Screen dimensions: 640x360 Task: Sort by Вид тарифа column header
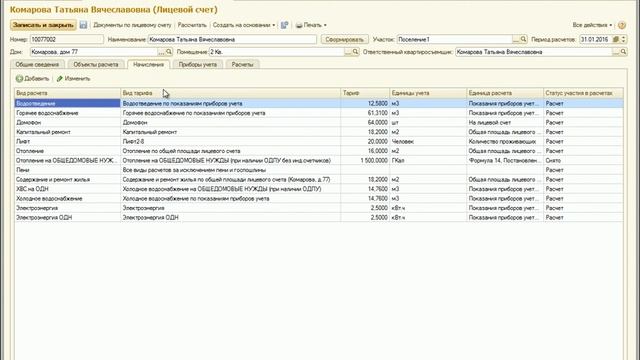click(x=231, y=93)
